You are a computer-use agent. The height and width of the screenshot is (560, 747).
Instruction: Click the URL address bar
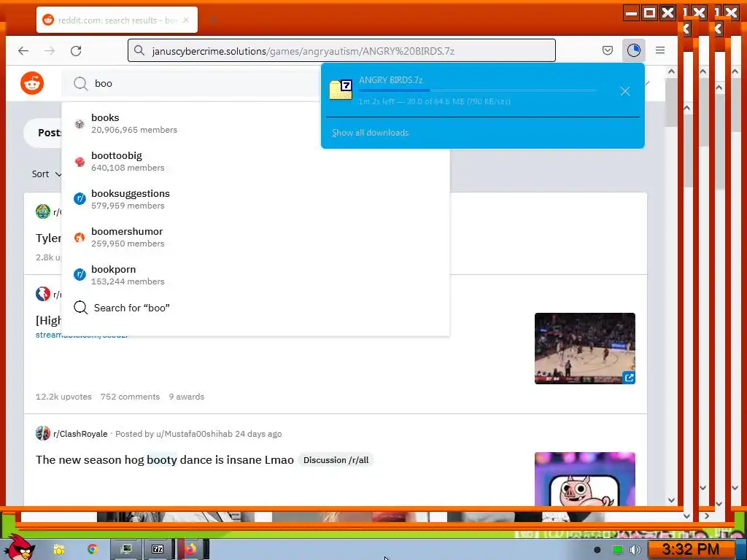point(341,50)
